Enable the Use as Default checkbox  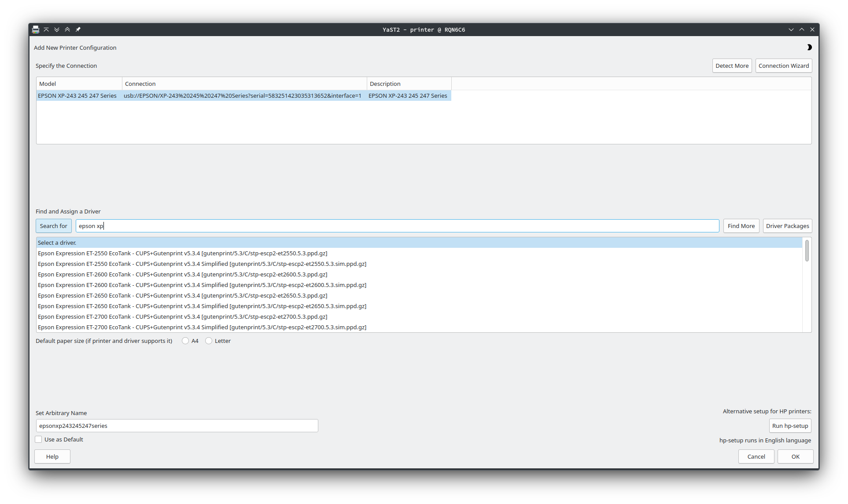(39, 439)
